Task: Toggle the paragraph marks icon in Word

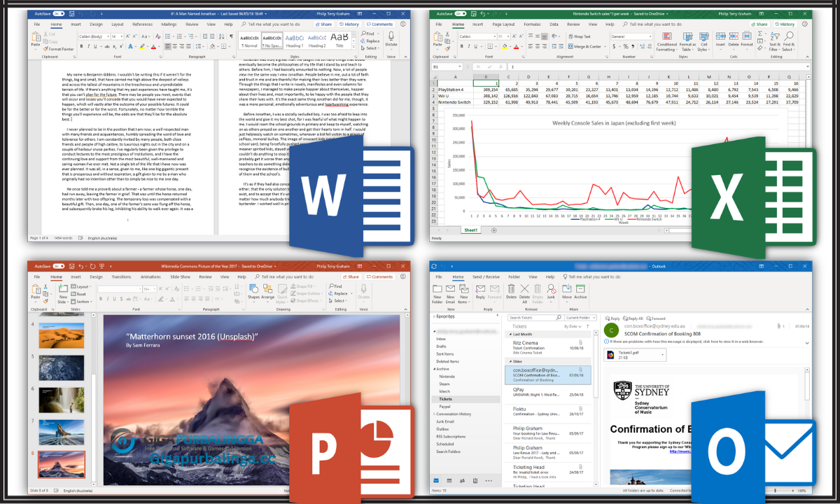Action: tap(231, 36)
